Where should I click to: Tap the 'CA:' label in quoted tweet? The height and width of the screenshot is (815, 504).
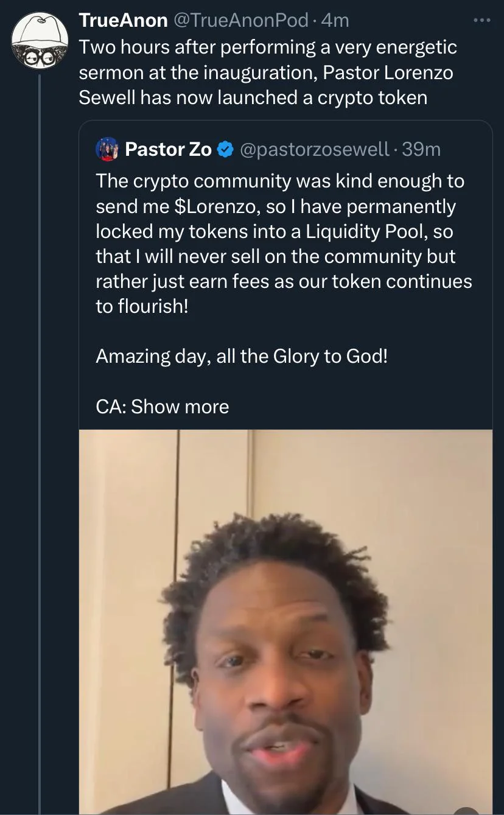click(x=110, y=407)
